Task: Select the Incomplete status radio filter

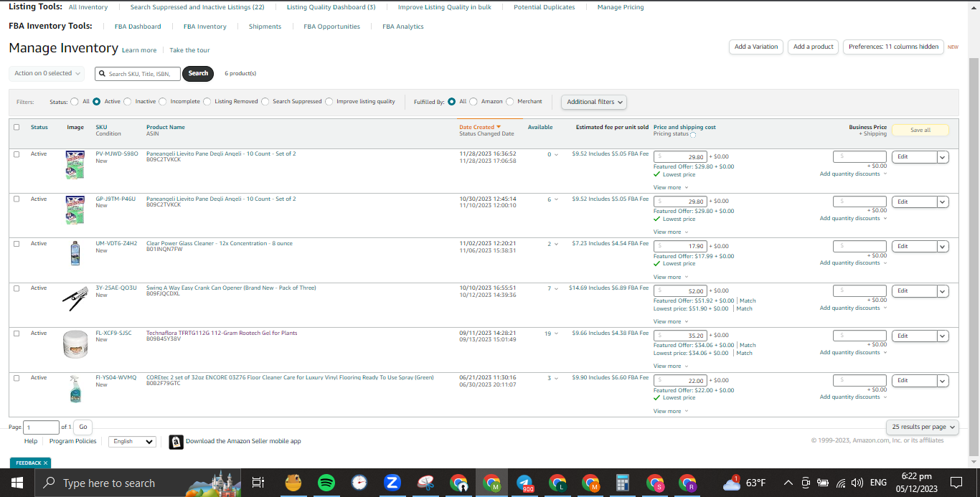Action: coord(163,101)
